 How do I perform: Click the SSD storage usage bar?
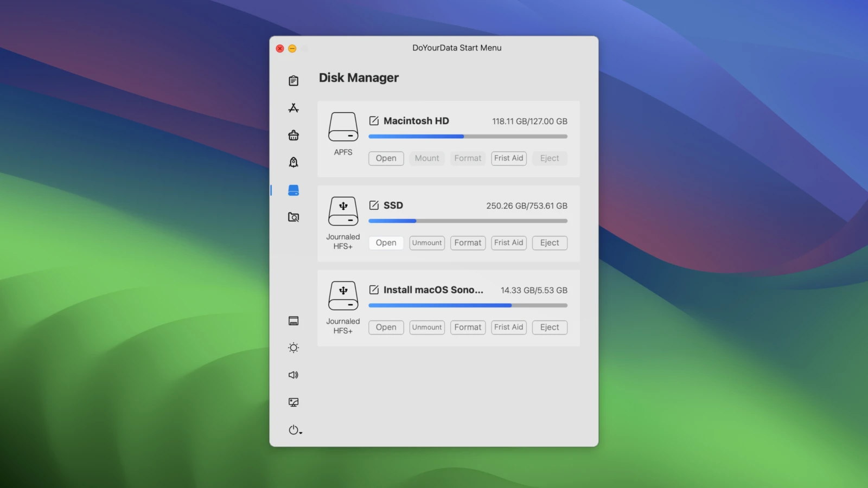pos(468,221)
